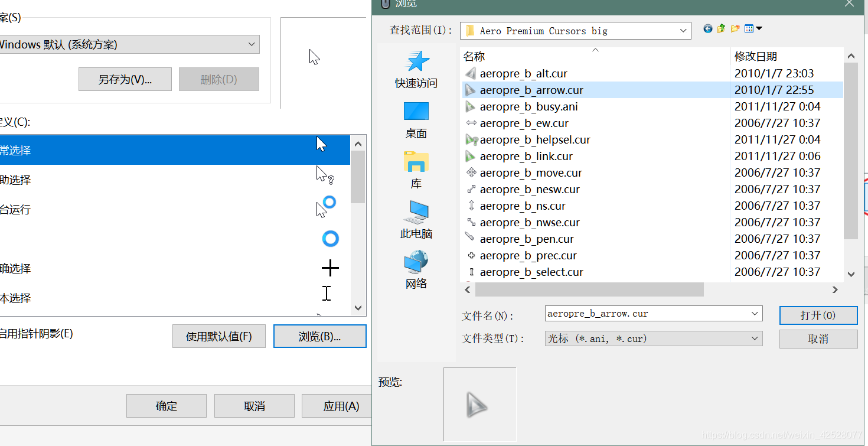
Task: Click the file name input field
Action: [647, 314]
